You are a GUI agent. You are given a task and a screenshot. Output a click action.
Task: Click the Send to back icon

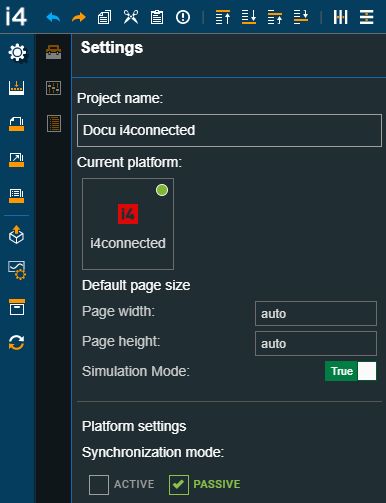coord(249,17)
